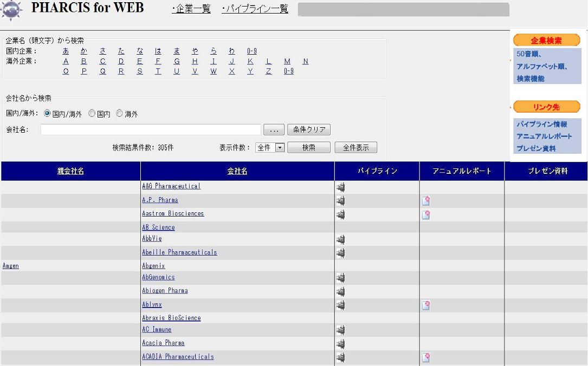Image resolution: width=588 pixels, height=366 pixels.
Task: Open pipeline icon for AbbVie
Action: pyautogui.click(x=340, y=239)
